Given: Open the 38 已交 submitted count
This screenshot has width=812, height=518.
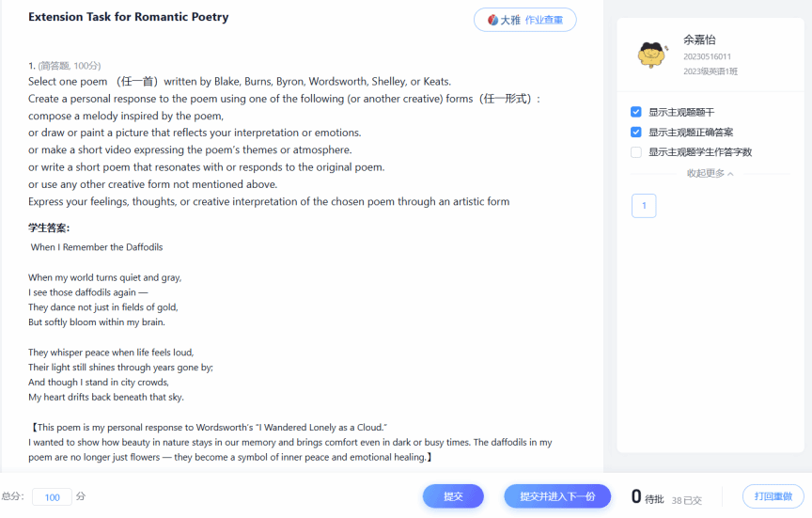Looking at the screenshot, I should point(686,500).
